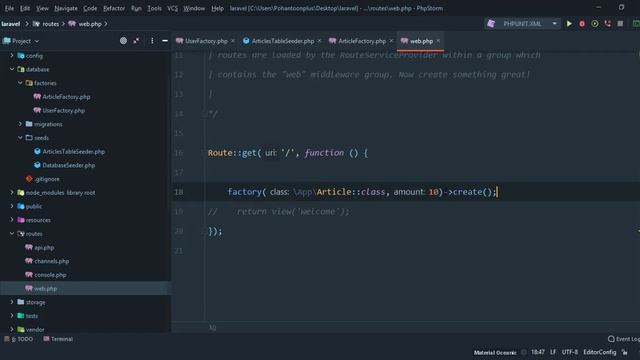Open the Run menu

(x=136, y=8)
